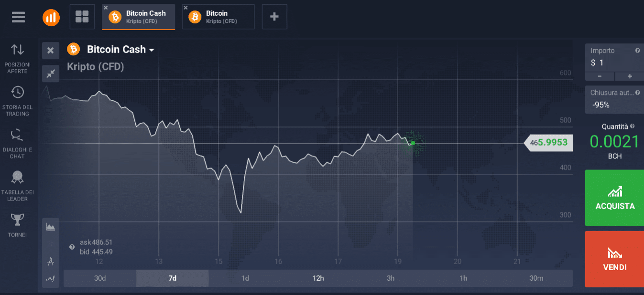The image size is (644, 295).
Task: Close the chart with X button
Action: click(x=51, y=50)
